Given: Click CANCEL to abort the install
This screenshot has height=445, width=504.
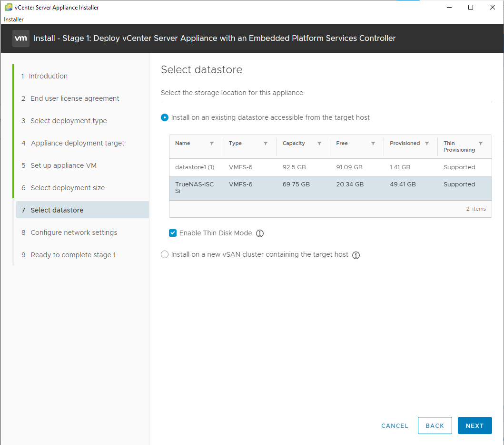Looking at the screenshot, I should tap(395, 426).
